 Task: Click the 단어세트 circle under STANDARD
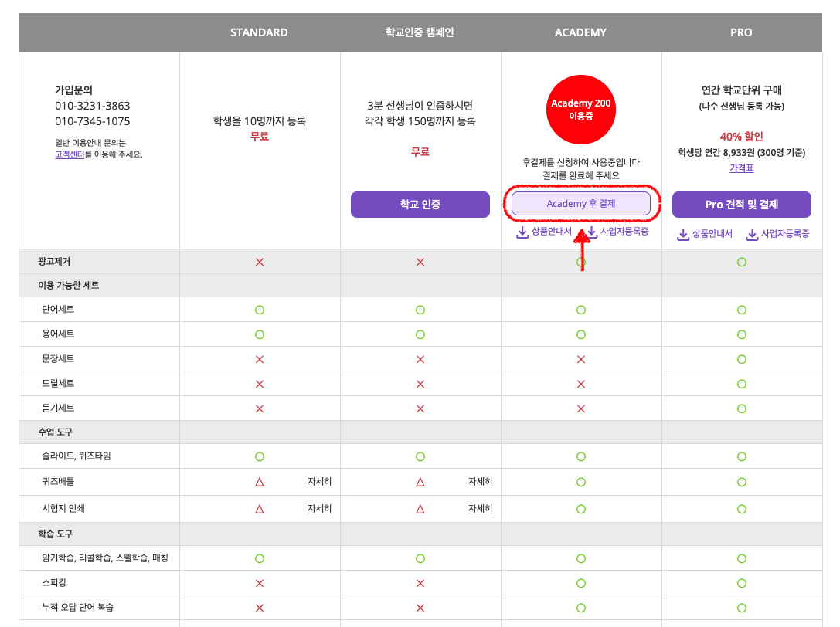tap(260, 310)
